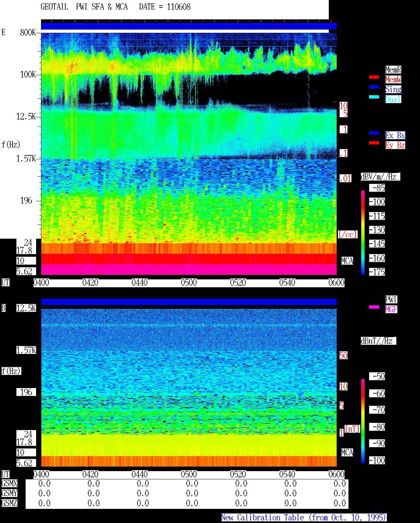Click the 800K frequency axis label
The image size is (420, 523).
[28, 33]
